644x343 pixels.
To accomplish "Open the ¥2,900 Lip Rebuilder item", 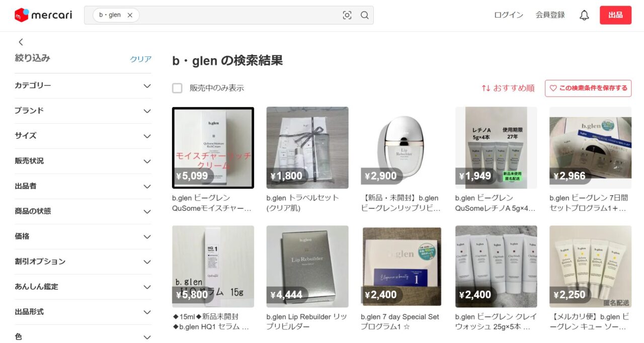I will [x=401, y=147].
